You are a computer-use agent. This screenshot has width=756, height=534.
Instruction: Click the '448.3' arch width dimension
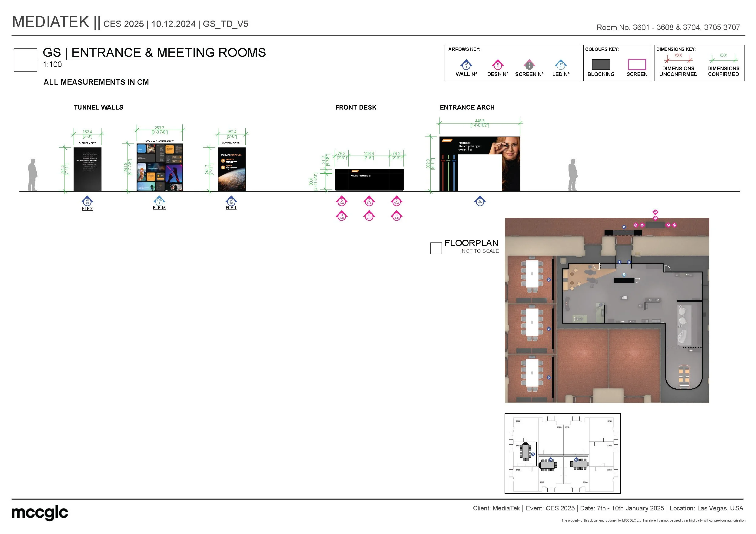pos(480,121)
